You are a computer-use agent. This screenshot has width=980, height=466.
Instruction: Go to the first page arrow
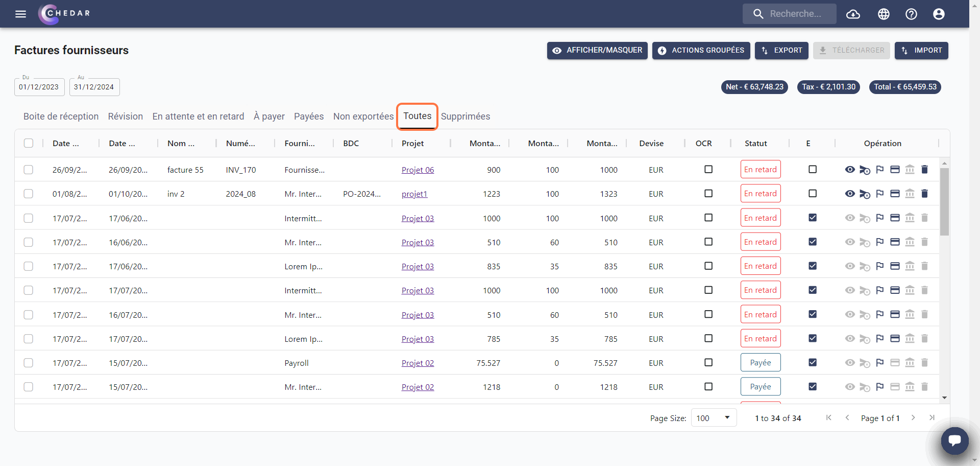pyautogui.click(x=829, y=418)
